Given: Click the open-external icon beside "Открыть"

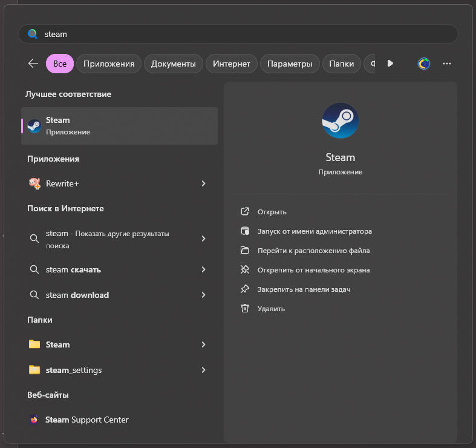Looking at the screenshot, I should pos(245,211).
